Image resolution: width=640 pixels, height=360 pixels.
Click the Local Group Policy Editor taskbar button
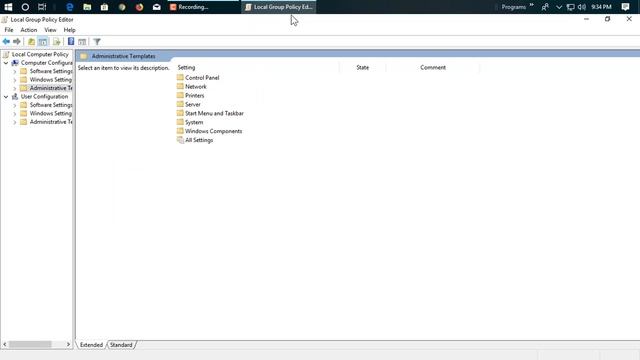[279, 7]
